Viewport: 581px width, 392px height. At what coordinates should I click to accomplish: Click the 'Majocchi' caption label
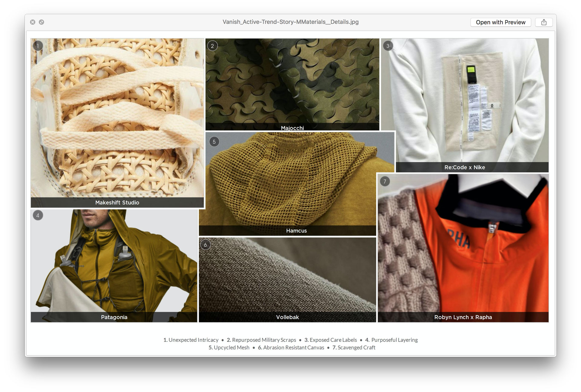click(x=292, y=128)
